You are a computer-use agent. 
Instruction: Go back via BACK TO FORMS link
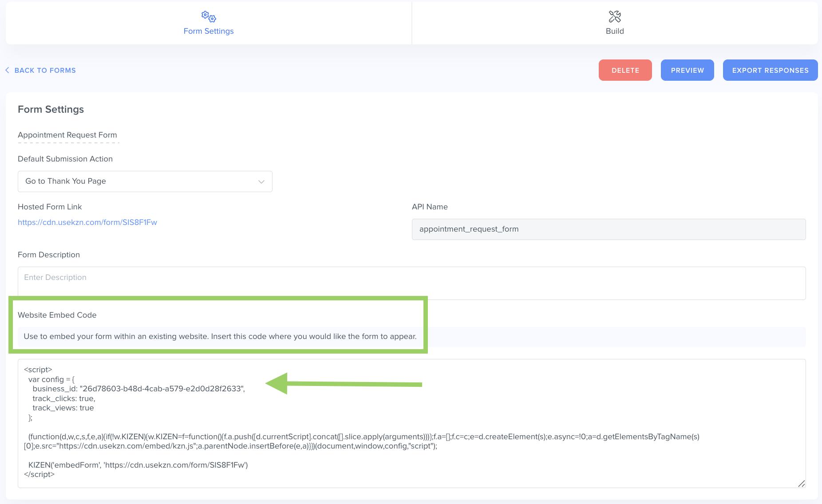pyautogui.click(x=45, y=71)
